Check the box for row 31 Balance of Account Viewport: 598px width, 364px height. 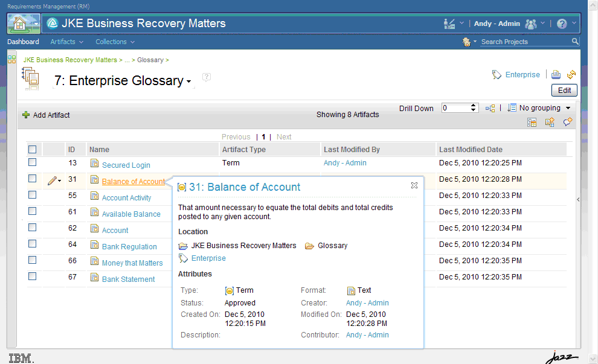(x=33, y=179)
